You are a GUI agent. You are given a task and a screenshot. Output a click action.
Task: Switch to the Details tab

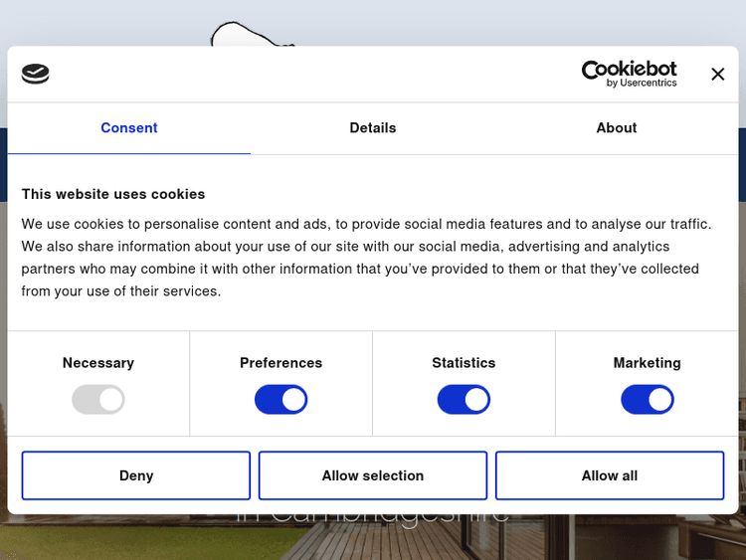coord(373,128)
